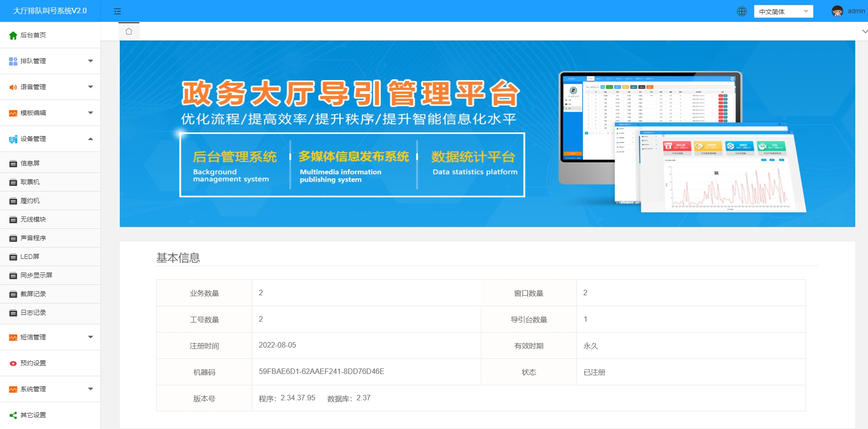Click the admin user avatar
The width and height of the screenshot is (868, 429).
tap(837, 11)
